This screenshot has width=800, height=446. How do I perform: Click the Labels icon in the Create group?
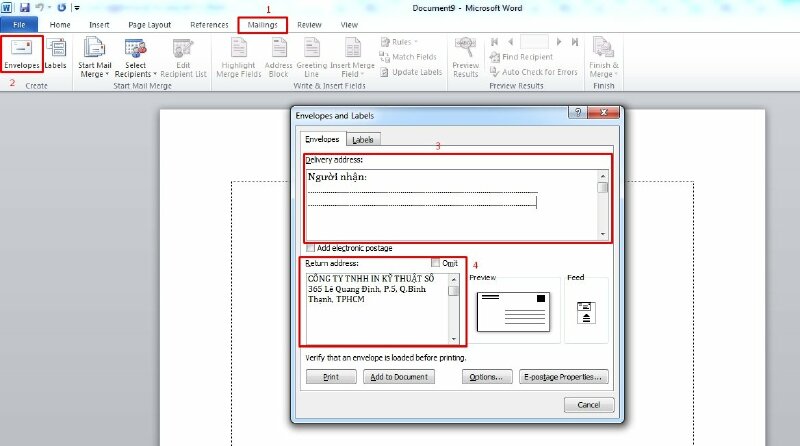click(x=55, y=52)
